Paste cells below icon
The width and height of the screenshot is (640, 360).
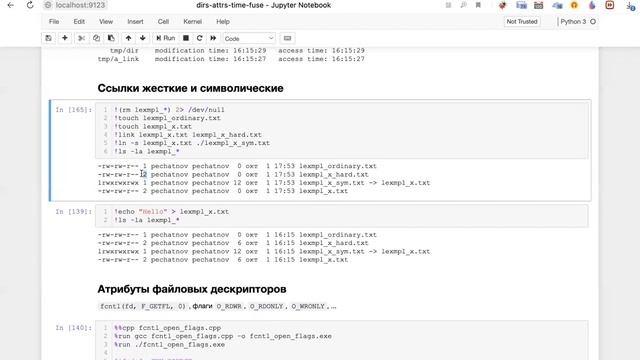pos(111,38)
